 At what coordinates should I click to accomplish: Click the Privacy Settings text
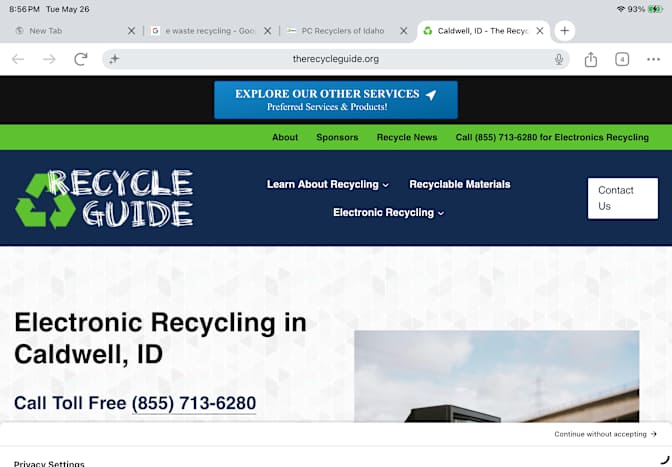49,463
